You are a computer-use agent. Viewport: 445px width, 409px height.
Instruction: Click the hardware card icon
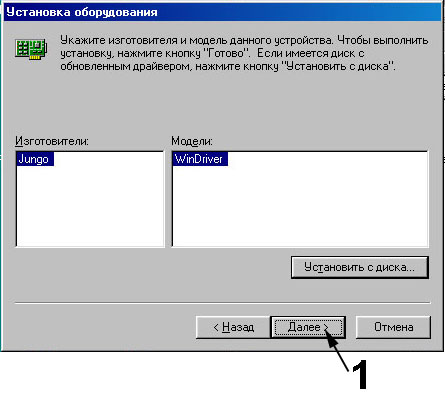31,49
